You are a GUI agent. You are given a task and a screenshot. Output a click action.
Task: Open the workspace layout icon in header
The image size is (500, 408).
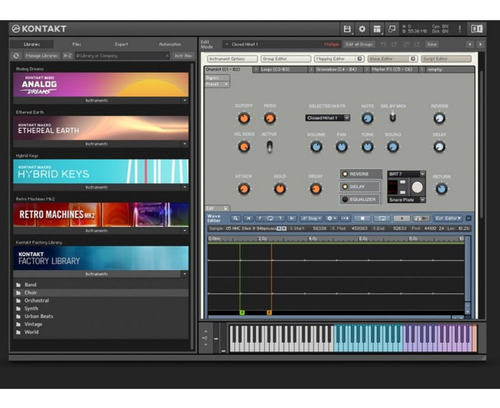click(377, 29)
